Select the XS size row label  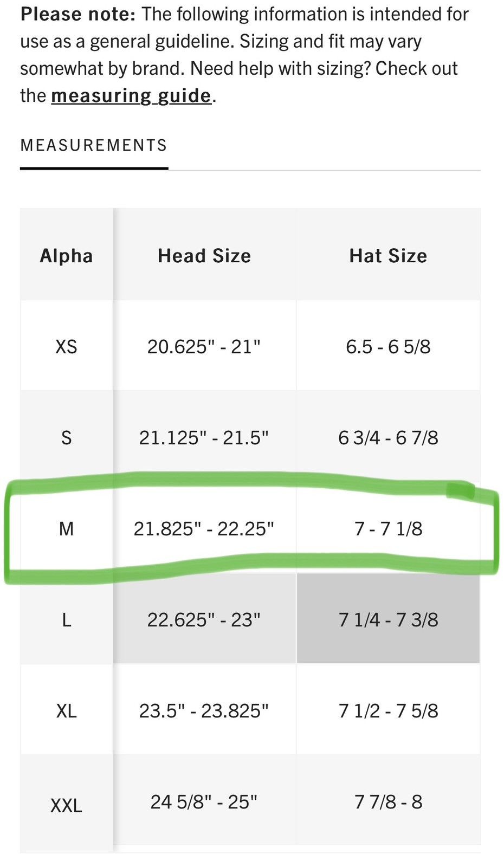pos(67,346)
